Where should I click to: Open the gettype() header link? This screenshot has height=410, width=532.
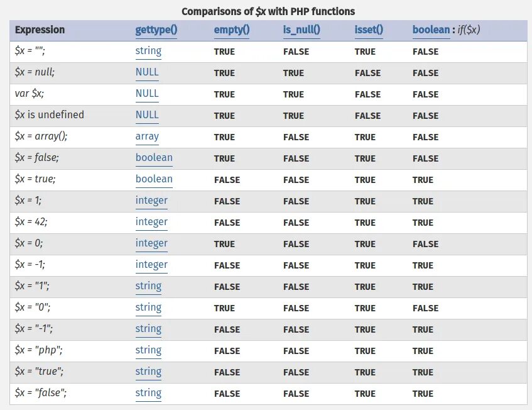156,30
